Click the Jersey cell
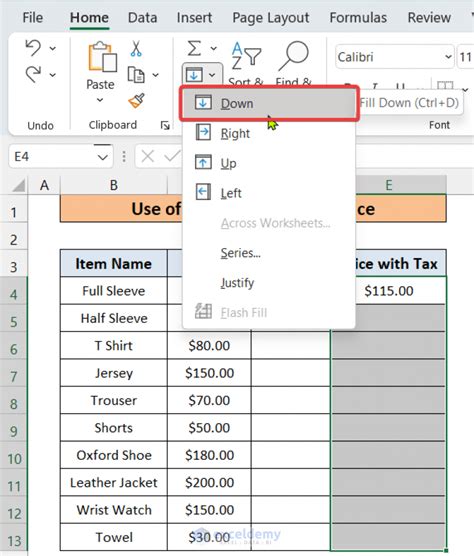Viewport: 474px width, 556px height. tap(113, 373)
